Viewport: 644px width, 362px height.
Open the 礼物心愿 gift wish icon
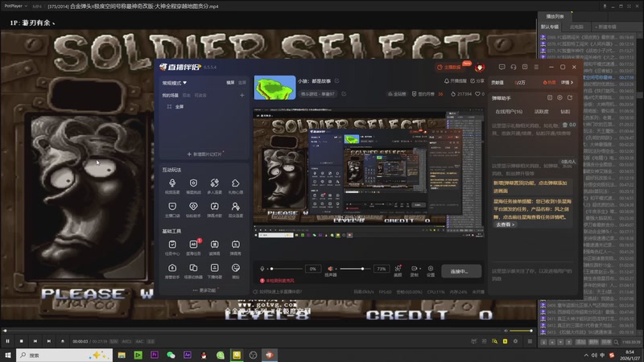235,183
